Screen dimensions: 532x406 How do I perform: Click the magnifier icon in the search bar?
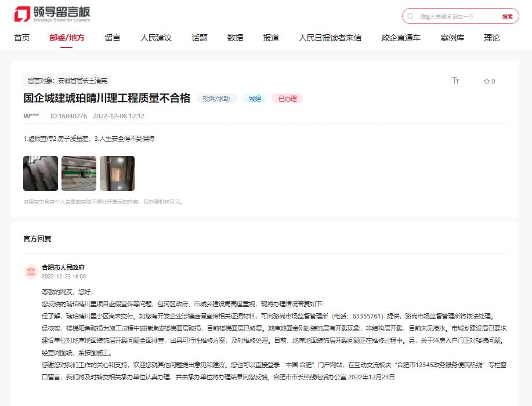click(x=410, y=16)
